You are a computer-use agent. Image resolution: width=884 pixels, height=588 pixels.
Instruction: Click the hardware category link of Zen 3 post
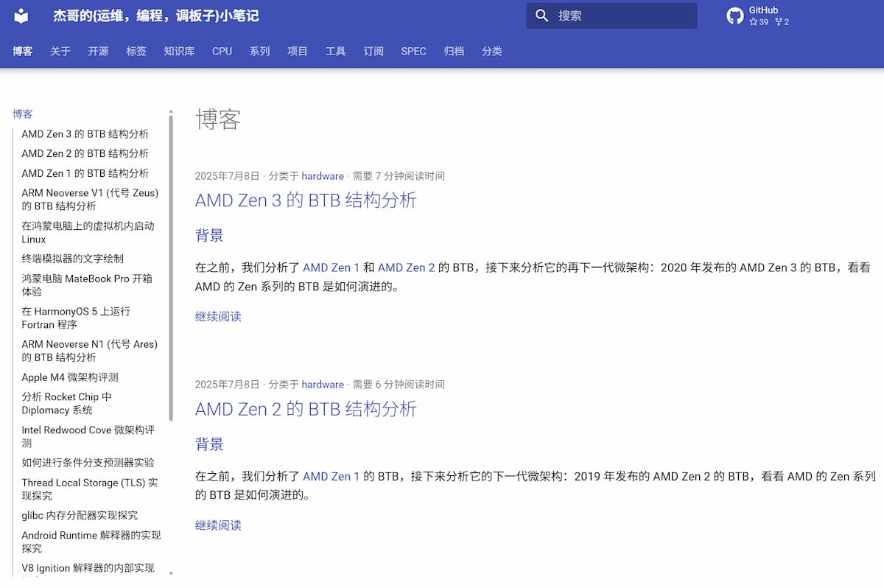click(323, 176)
